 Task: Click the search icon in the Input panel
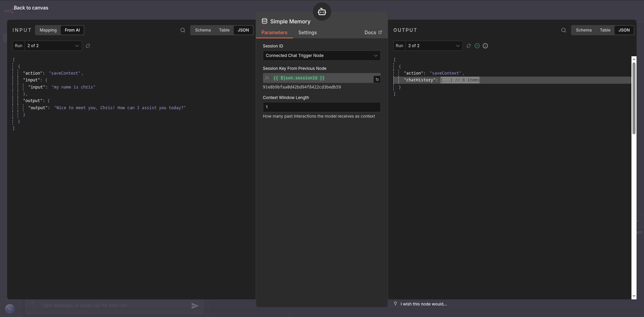183,30
